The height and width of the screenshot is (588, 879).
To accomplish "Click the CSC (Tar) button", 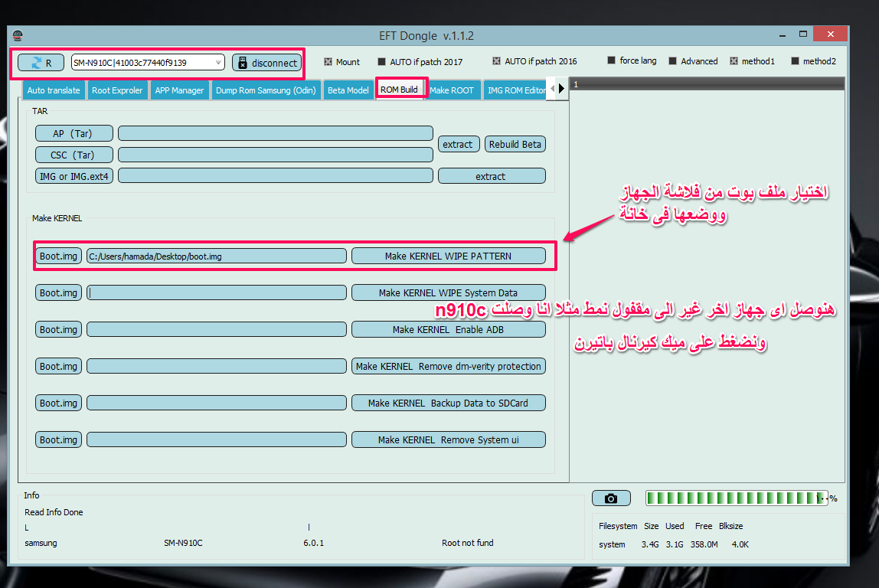I will 74,155.
